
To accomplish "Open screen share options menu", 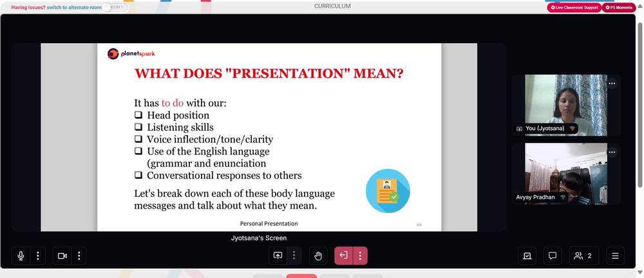I will [x=294, y=256].
